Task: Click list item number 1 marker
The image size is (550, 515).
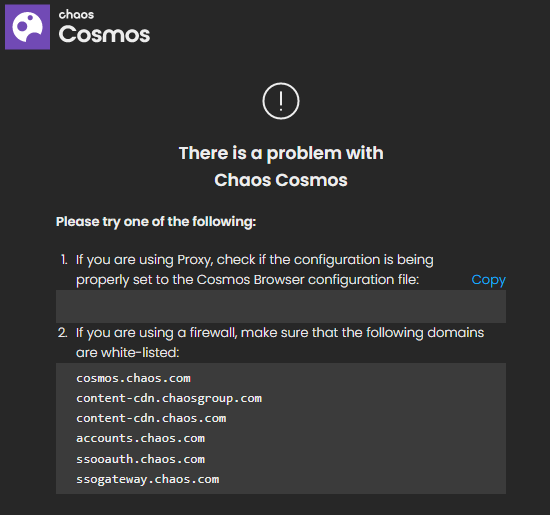Action: pos(64,260)
